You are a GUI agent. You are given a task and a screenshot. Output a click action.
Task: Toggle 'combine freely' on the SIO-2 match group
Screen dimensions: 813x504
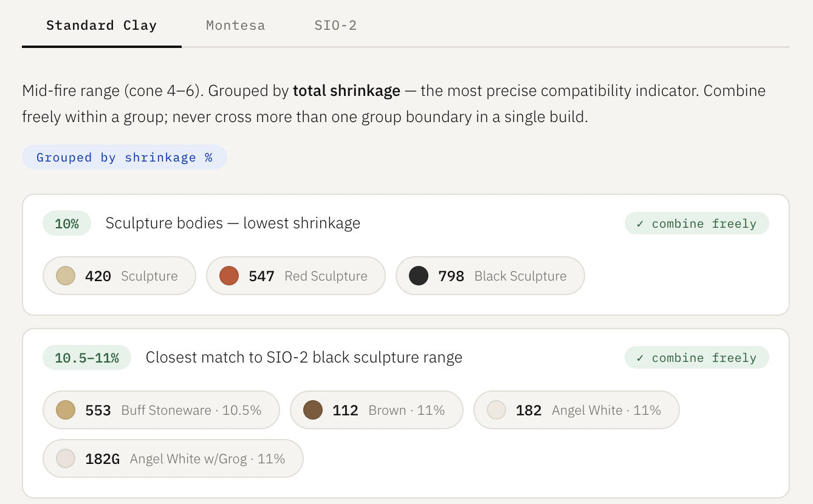(696, 358)
